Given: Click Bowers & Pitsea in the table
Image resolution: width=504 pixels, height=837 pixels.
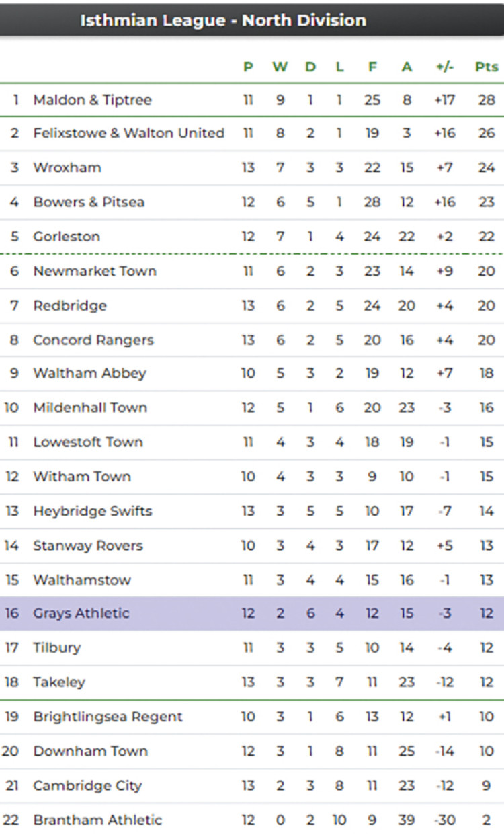Looking at the screenshot, I should [x=89, y=202].
